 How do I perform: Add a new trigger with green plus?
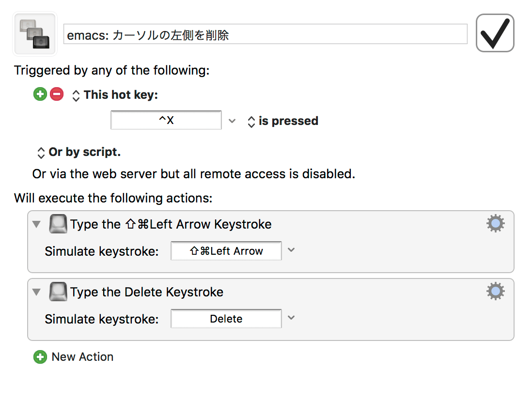click(40, 94)
